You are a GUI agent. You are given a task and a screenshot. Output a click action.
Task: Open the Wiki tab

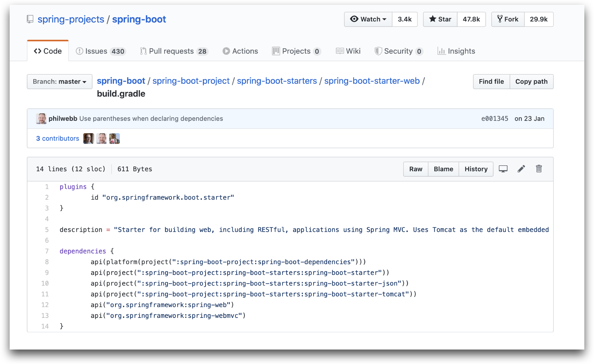point(348,51)
